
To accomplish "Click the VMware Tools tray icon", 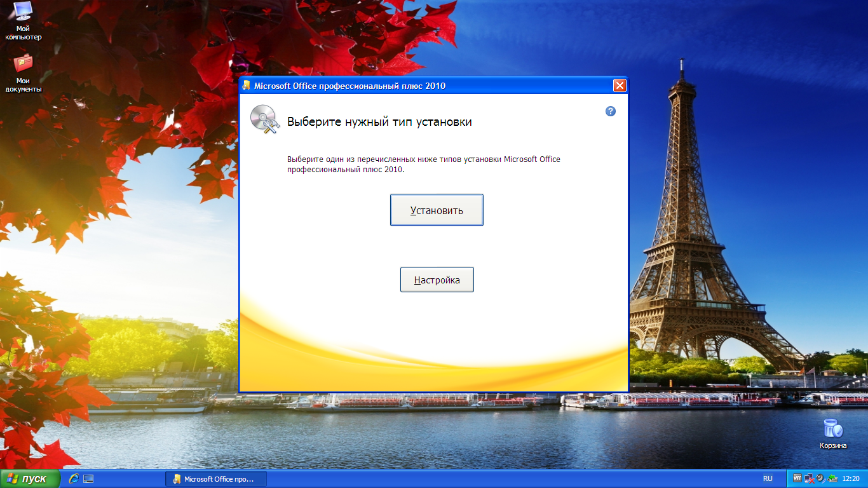I will (x=797, y=478).
